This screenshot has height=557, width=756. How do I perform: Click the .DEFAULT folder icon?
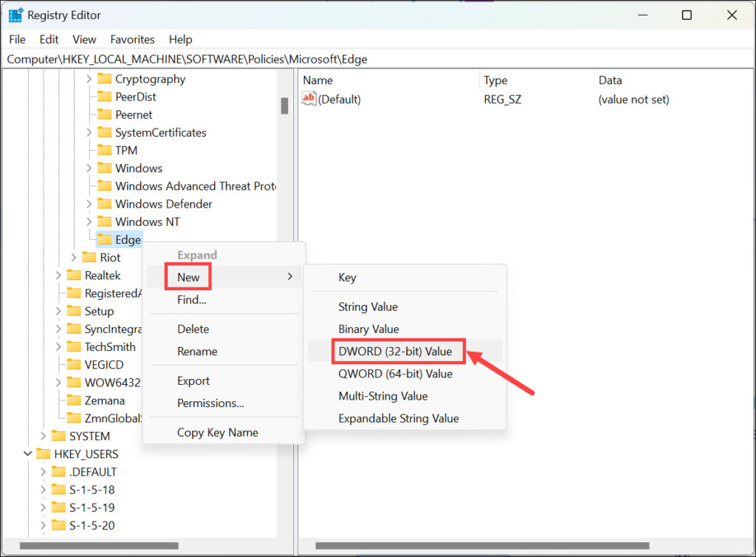coord(58,471)
